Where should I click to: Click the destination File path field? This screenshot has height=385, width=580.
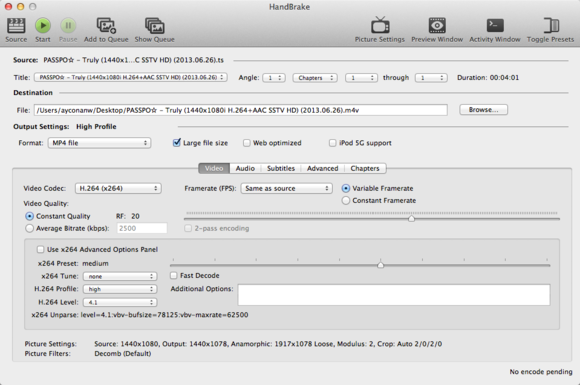coord(241,110)
